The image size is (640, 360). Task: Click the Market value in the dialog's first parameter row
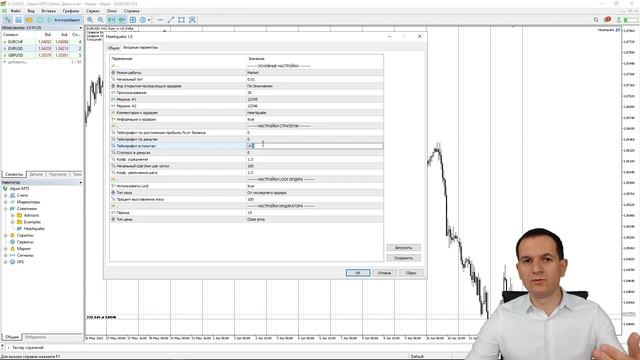(x=315, y=73)
